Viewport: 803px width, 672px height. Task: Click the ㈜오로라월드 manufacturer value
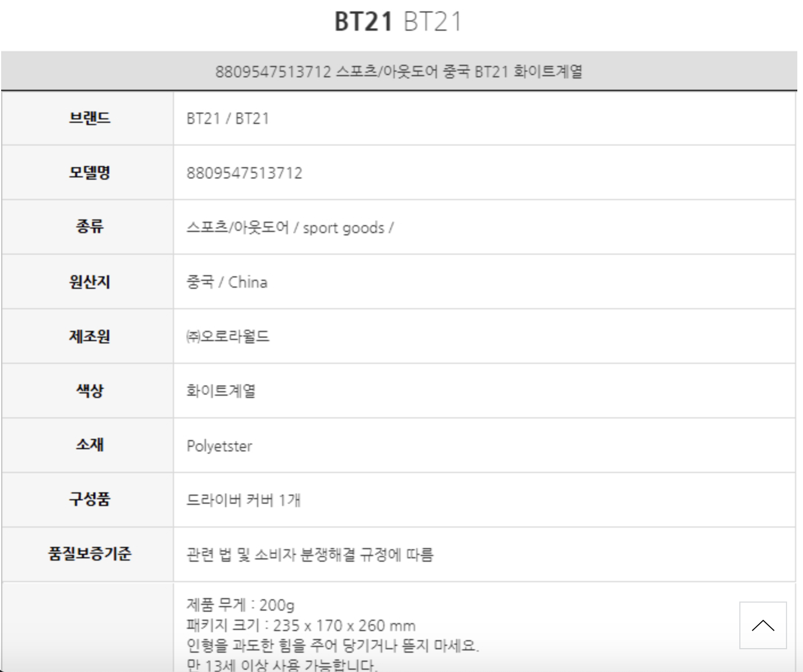228,337
